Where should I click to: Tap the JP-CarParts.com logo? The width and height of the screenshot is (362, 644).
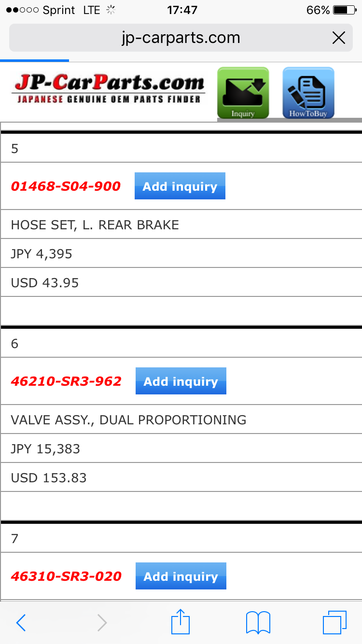pos(109,89)
